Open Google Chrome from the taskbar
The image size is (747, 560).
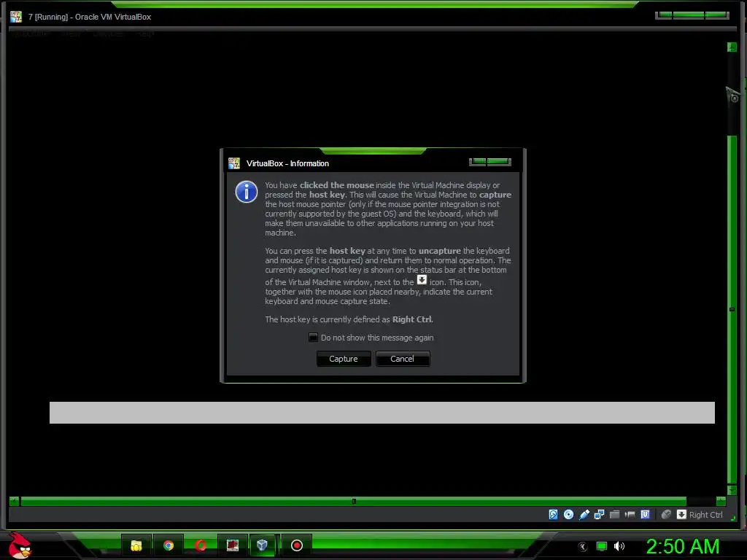(169, 545)
